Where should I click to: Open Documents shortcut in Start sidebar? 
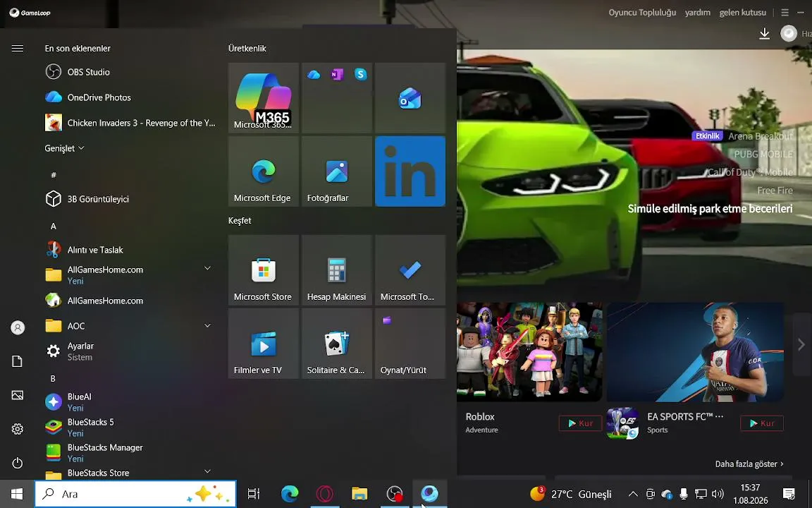[17, 361]
